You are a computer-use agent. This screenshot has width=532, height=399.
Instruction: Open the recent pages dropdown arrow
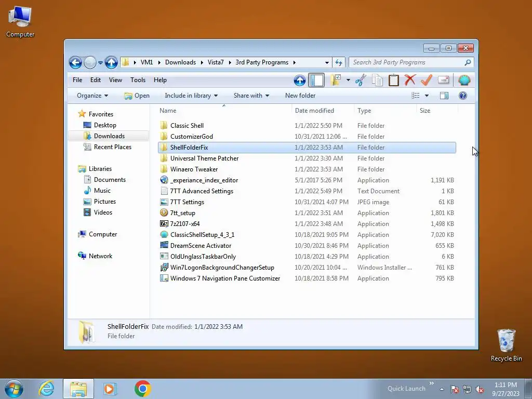click(100, 63)
